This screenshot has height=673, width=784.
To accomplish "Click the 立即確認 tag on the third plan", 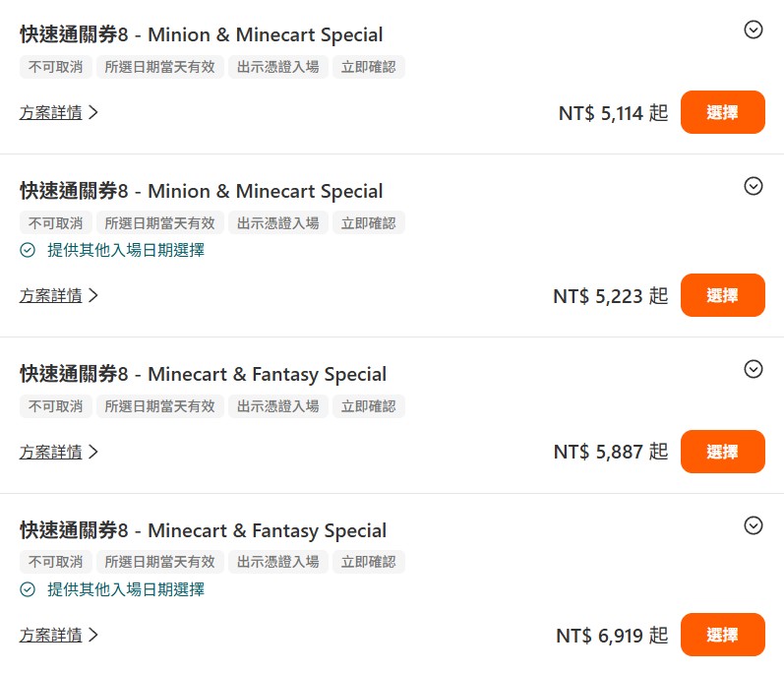I will (369, 406).
